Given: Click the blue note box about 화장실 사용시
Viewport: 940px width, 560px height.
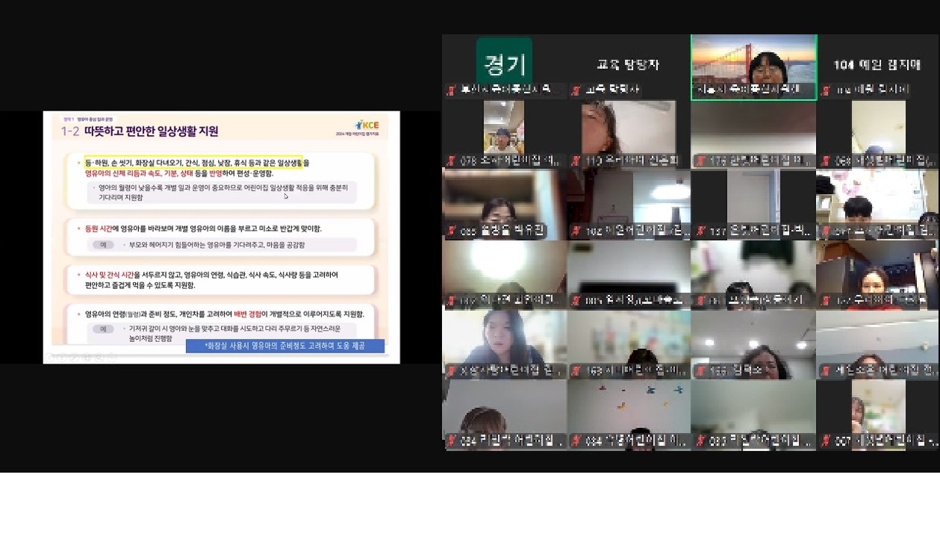Looking at the screenshot, I should click(x=284, y=346).
